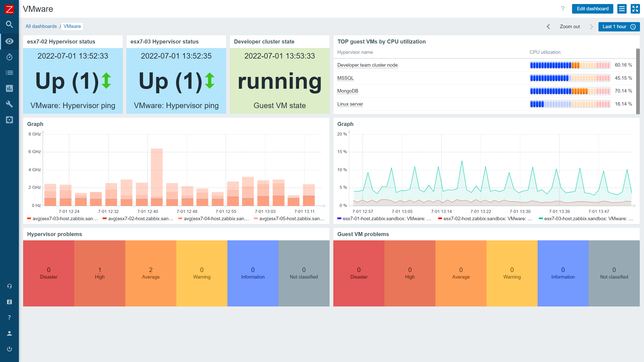This screenshot has width=644, height=362.
Task: Click the Hypervisor problems Warning cell
Action: tap(202, 273)
